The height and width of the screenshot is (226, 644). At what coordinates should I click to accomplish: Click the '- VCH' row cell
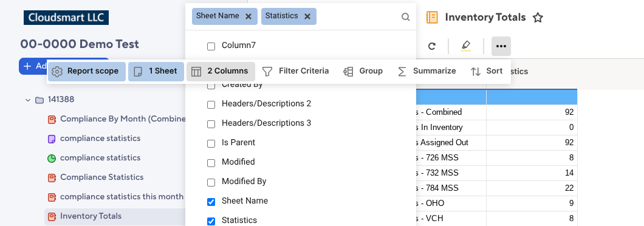click(x=451, y=219)
